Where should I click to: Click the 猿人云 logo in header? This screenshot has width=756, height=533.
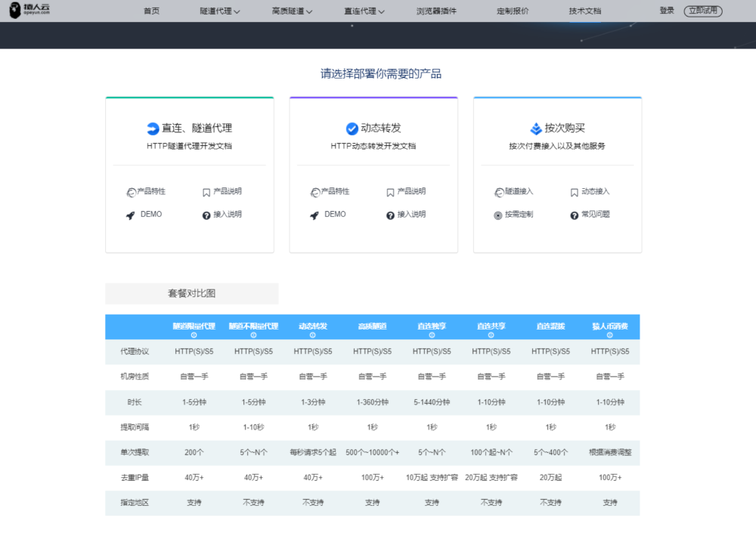(x=29, y=10)
